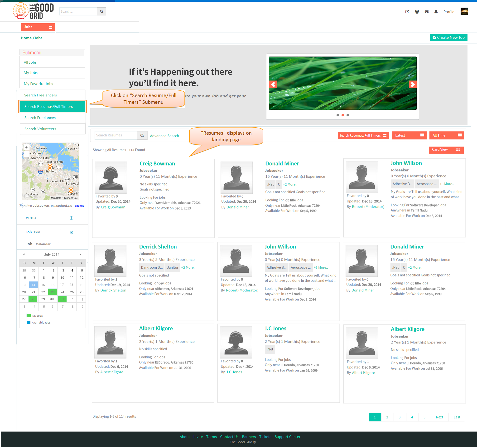Click the .Net skill tag on J.C Jones card
The height and width of the screenshot is (448, 477).
[270, 349]
